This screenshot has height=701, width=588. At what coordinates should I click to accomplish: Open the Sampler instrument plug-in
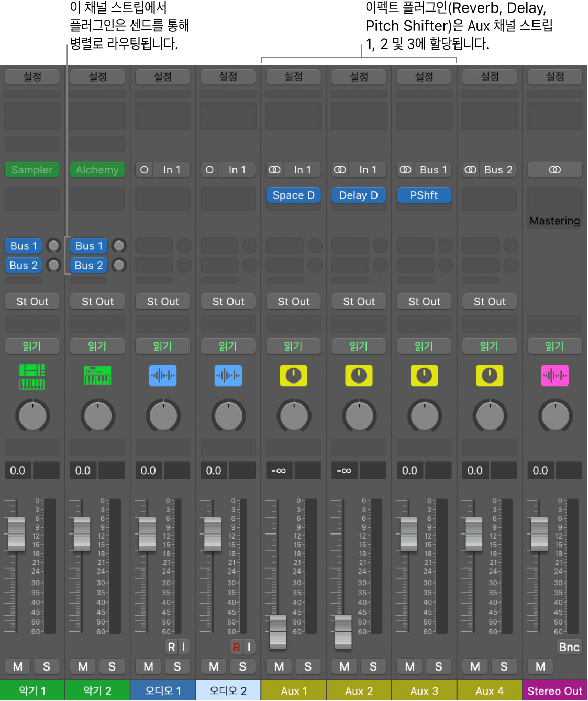pyautogui.click(x=32, y=170)
